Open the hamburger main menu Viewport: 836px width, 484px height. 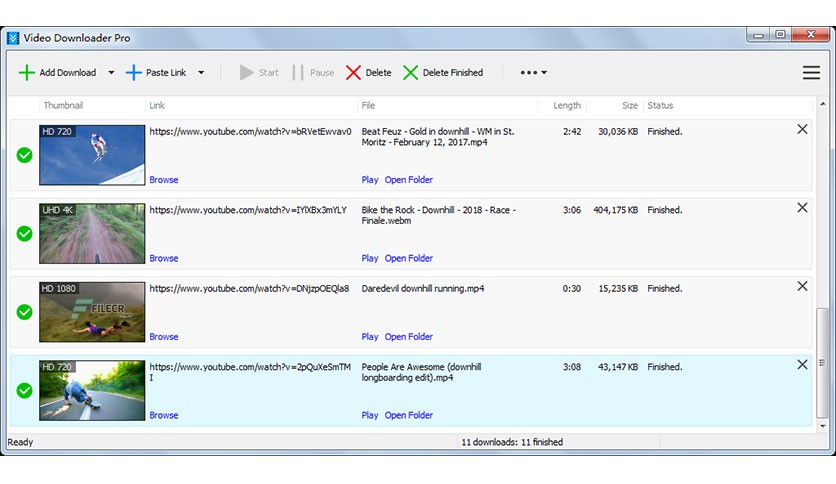click(811, 72)
